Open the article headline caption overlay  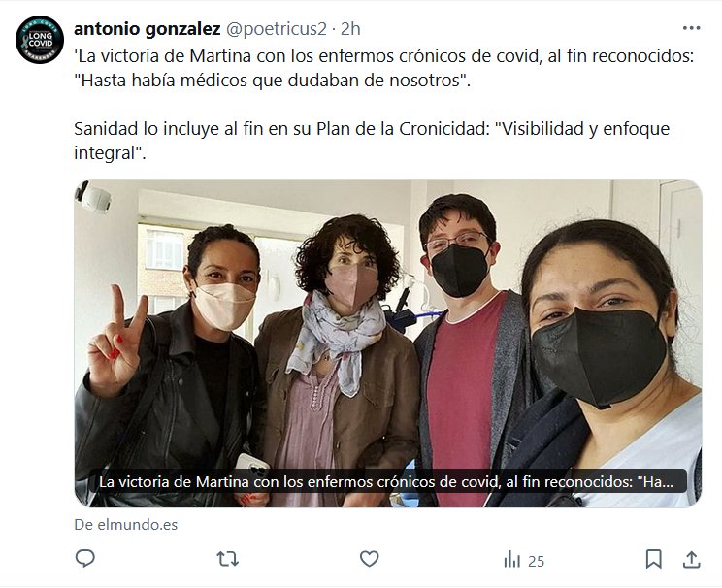(x=387, y=481)
